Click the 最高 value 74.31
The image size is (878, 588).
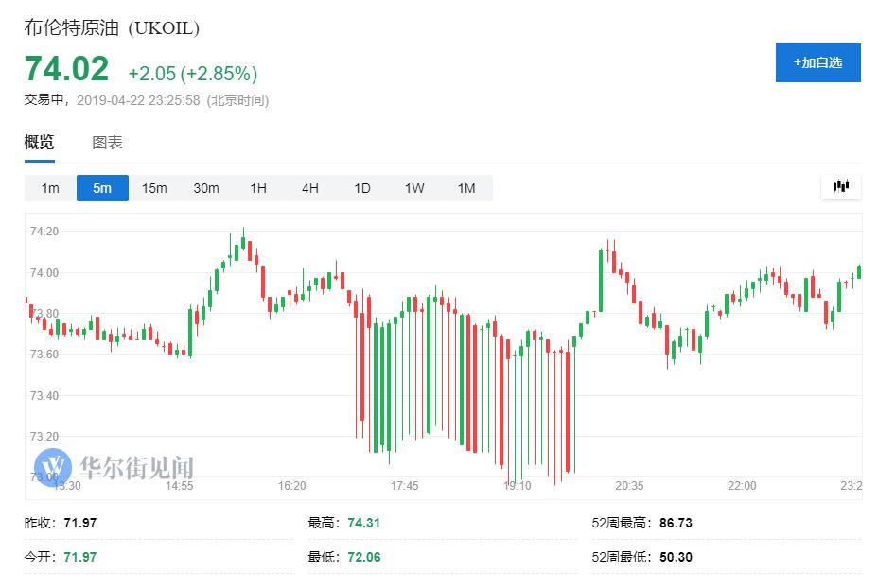click(363, 523)
